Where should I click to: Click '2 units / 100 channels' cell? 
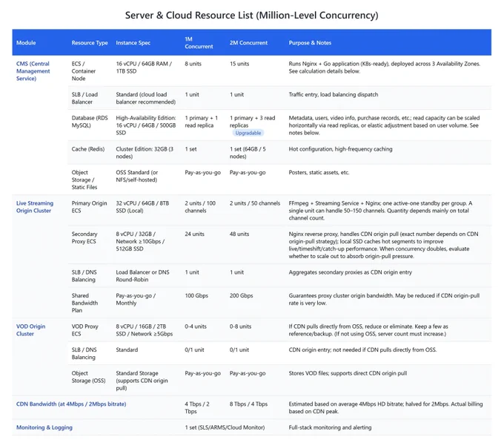pyautogui.click(x=200, y=207)
